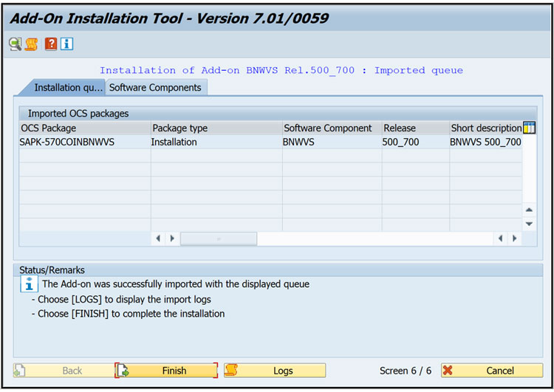Select the Package type column header

pyautogui.click(x=216, y=128)
